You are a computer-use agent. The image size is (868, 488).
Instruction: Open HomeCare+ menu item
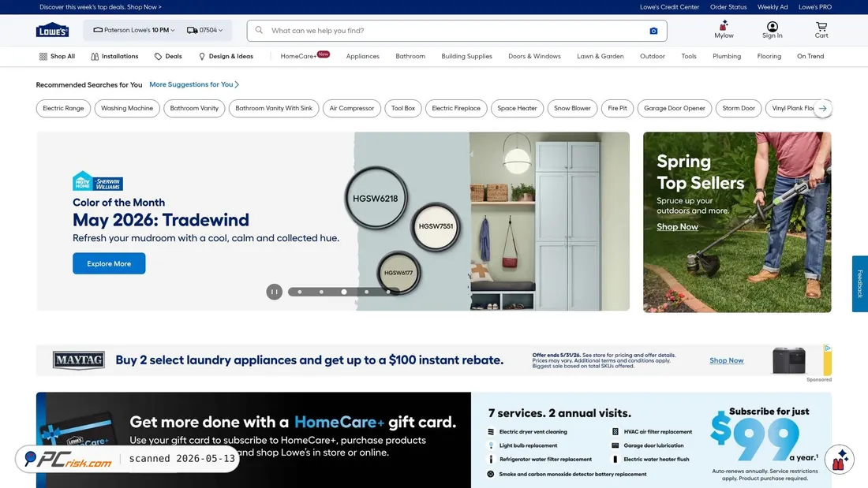click(305, 56)
